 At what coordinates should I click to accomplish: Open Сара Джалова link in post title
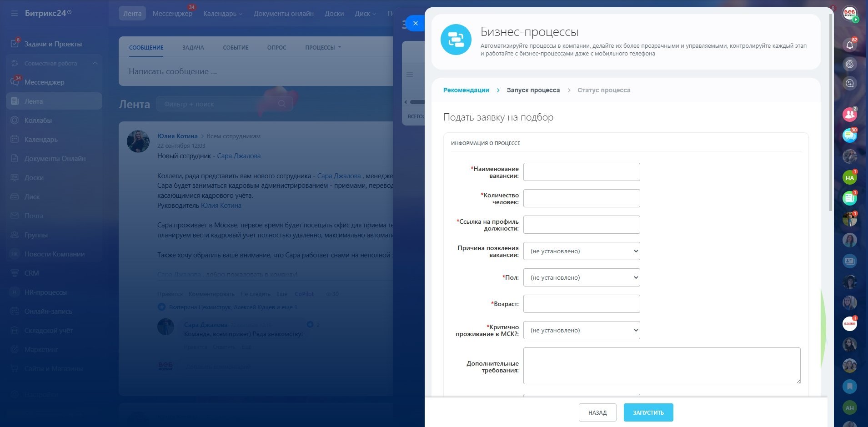239,156
